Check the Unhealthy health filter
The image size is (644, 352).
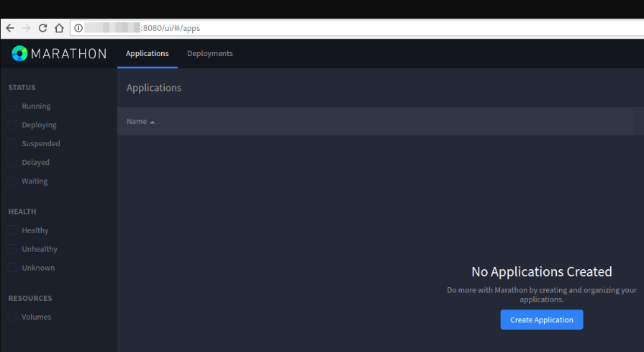pyautogui.click(x=13, y=249)
